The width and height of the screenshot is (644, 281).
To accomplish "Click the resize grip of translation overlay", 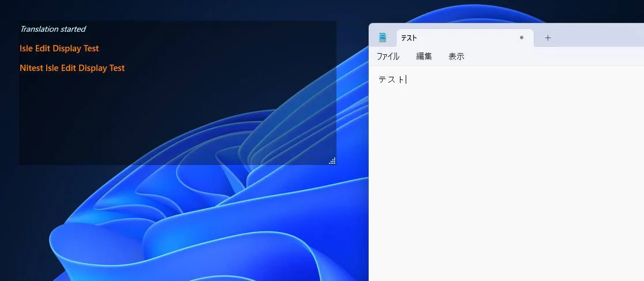I will pyautogui.click(x=332, y=160).
